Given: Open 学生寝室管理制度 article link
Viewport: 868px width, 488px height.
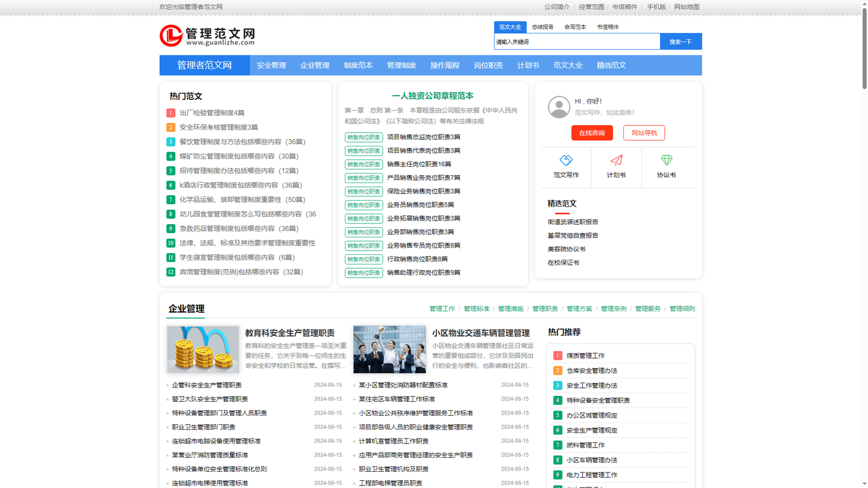Looking at the screenshot, I should click(x=237, y=257).
